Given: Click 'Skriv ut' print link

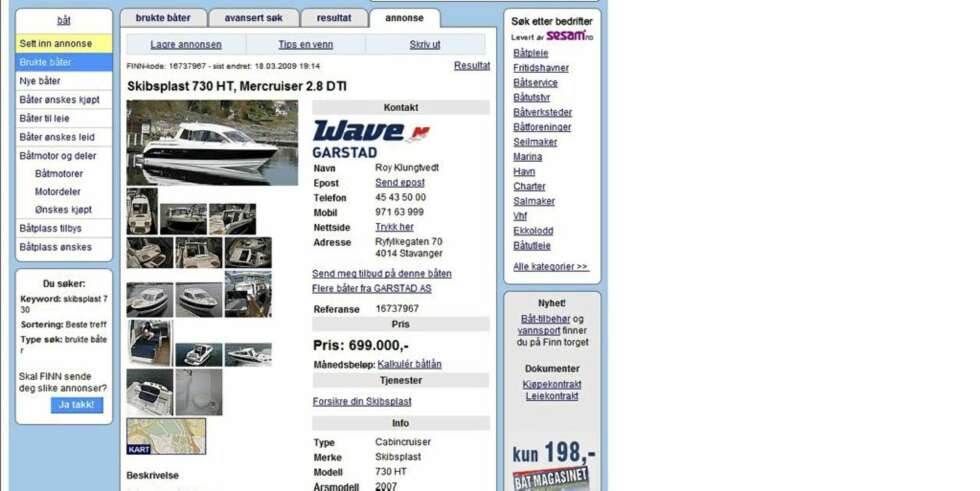Looking at the screenshot, I should click(x=425, y=44).
